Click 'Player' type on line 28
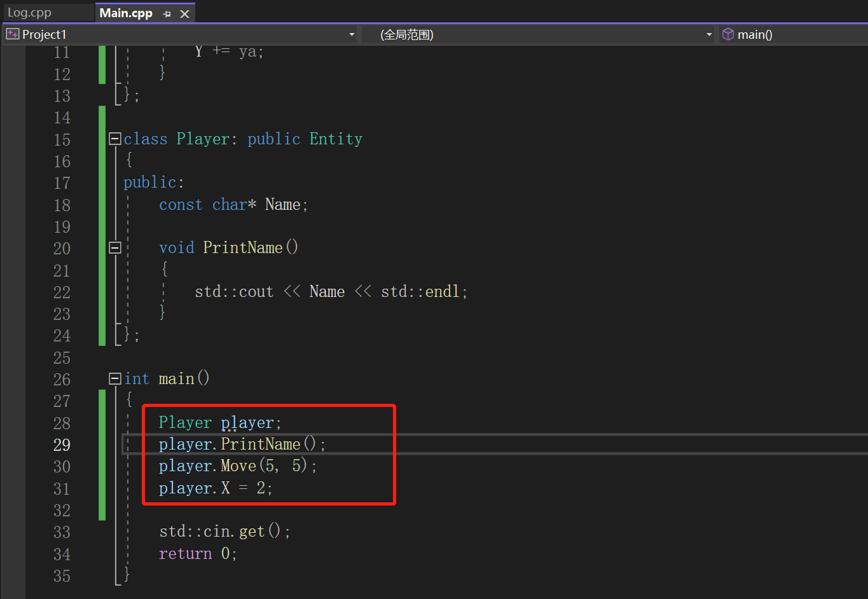 pyautogui.click(x=185, y=423)
